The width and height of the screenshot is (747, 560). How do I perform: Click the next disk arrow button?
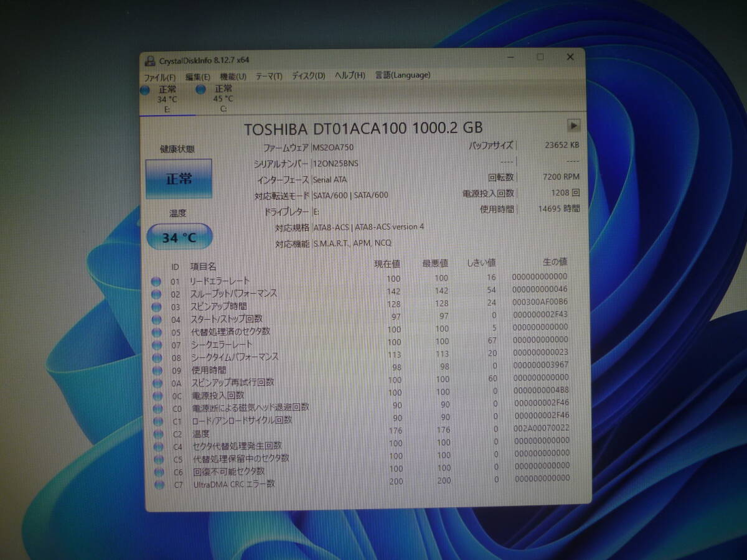[574, 126]
